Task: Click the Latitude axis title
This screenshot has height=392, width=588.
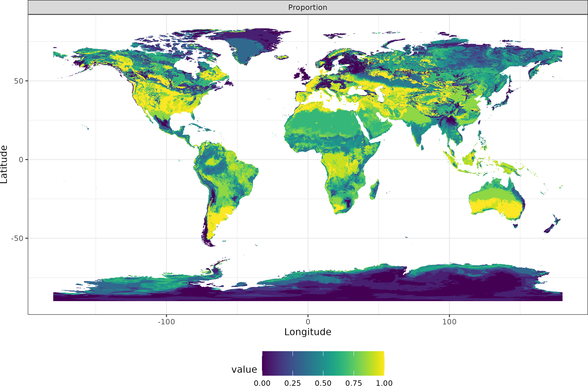Action: click(4, 164)
